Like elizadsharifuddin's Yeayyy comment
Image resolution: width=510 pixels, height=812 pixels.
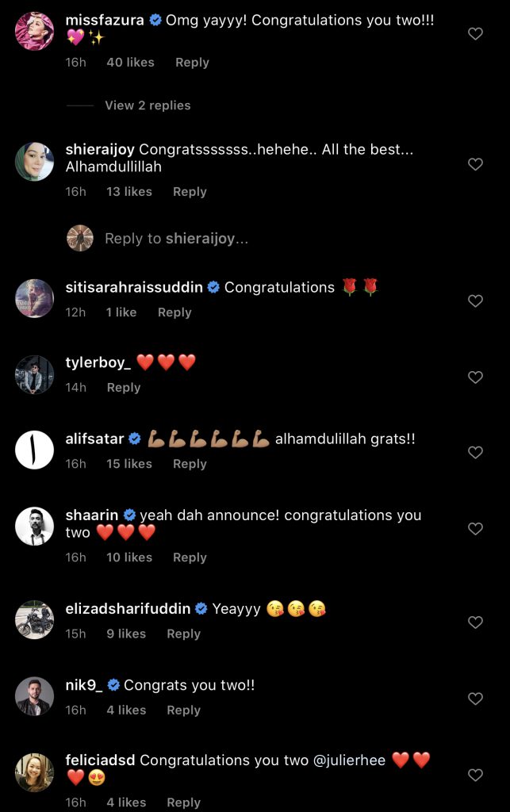(475, 622)
